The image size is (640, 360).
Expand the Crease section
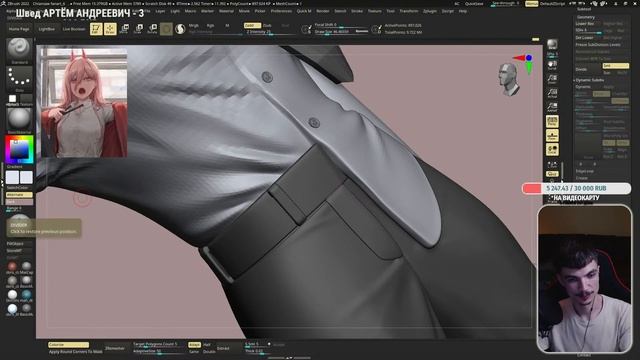pyautogui.click(x=582, y=178)
